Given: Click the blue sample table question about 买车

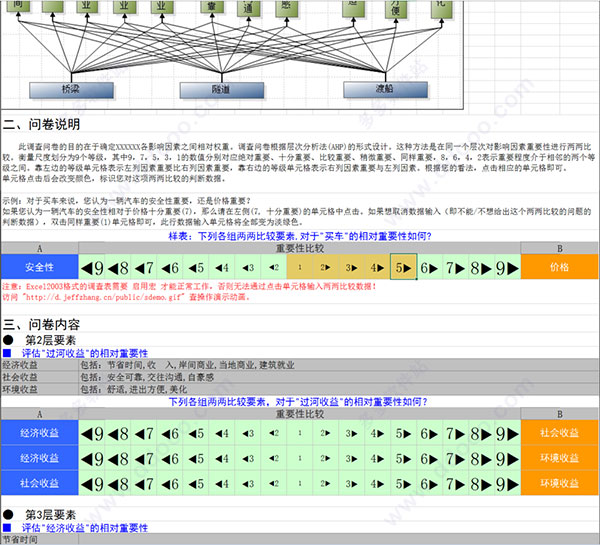Looking at the screenshot, I should click(x=300, y=236).
